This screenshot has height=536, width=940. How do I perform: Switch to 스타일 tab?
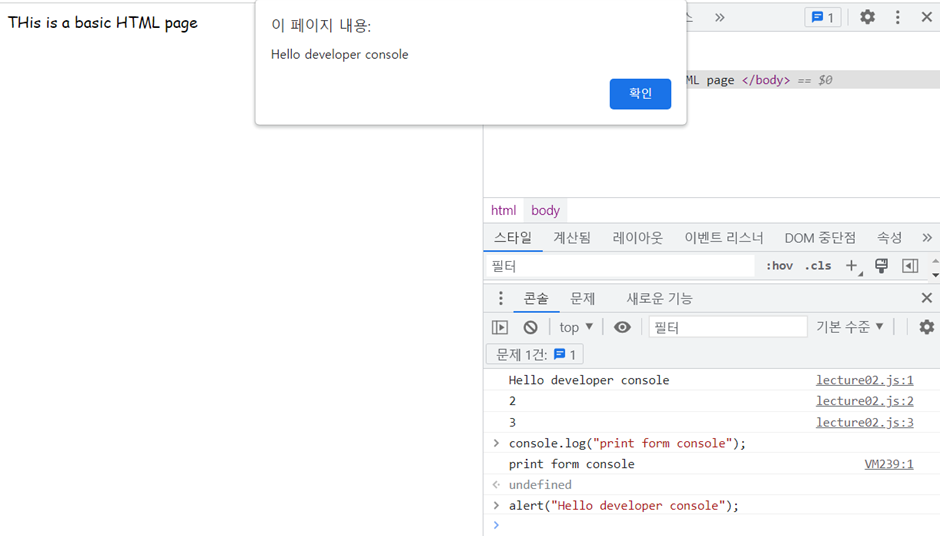point(513,238)
